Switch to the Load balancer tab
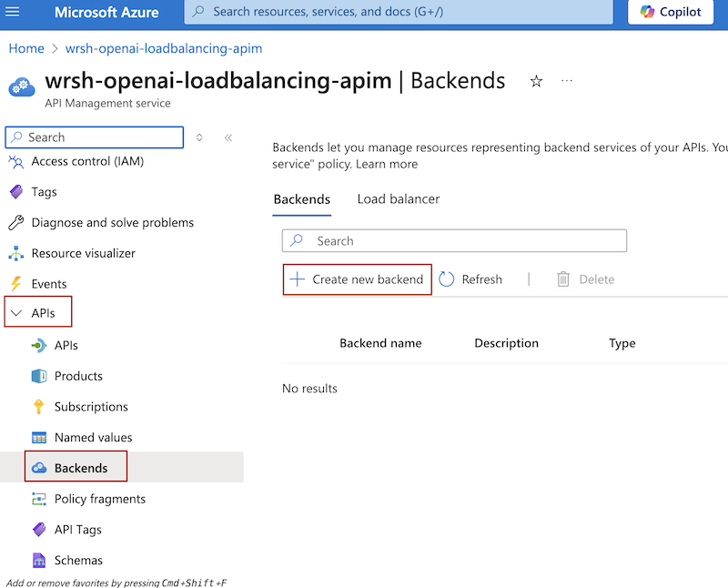728x588 pixels. coord(399,199)
